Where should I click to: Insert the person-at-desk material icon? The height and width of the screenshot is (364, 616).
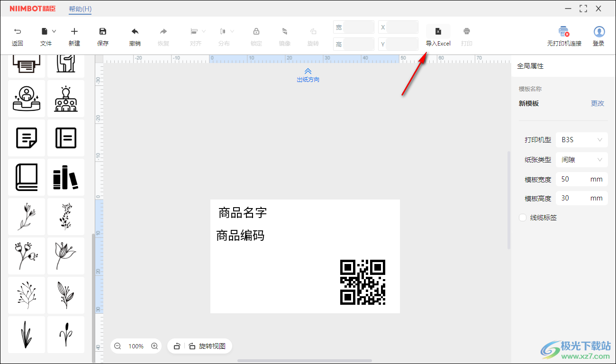27,99
